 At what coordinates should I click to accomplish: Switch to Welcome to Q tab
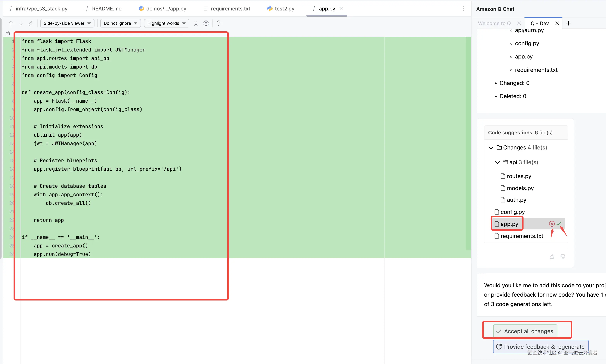[x=494, y=23]
